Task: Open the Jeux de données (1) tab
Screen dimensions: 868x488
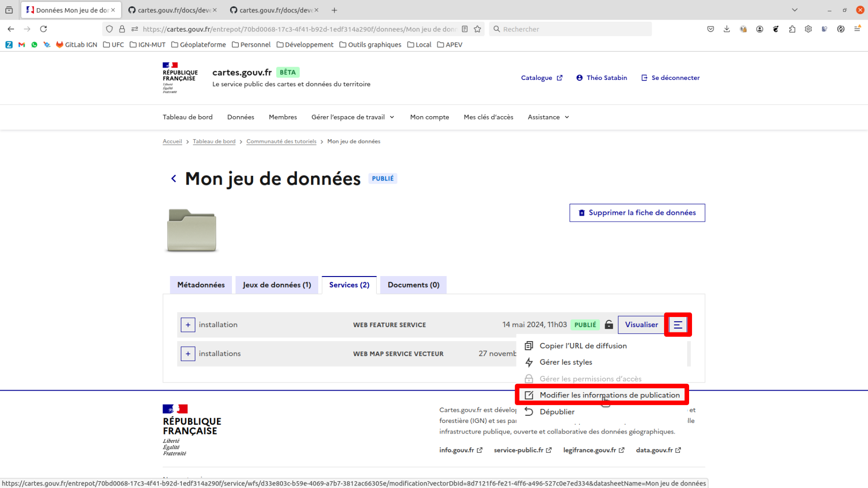Action: 276,285
